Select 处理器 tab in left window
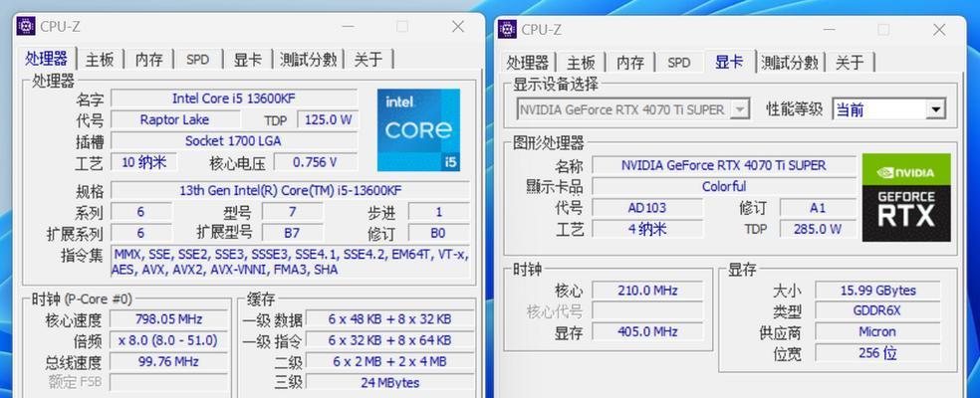Screen dimensions: 980x398 pyautogui.click(x=47, y=59)
